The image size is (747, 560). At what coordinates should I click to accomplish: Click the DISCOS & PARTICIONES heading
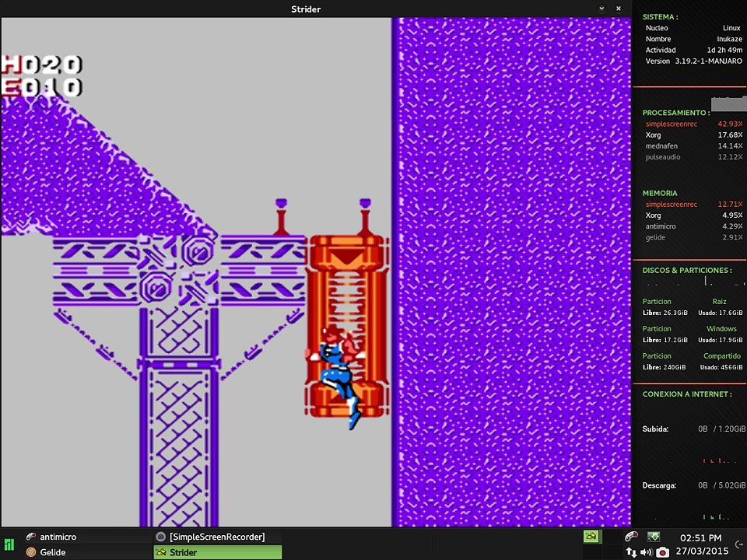coord(687,270)
